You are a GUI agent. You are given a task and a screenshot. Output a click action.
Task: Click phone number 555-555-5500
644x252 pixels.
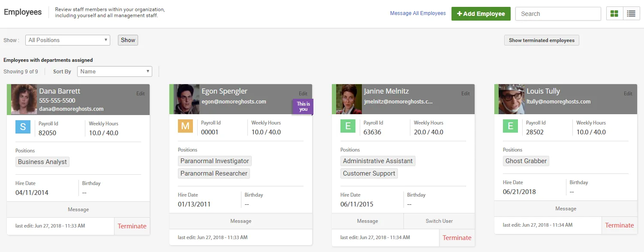[57, 100]
